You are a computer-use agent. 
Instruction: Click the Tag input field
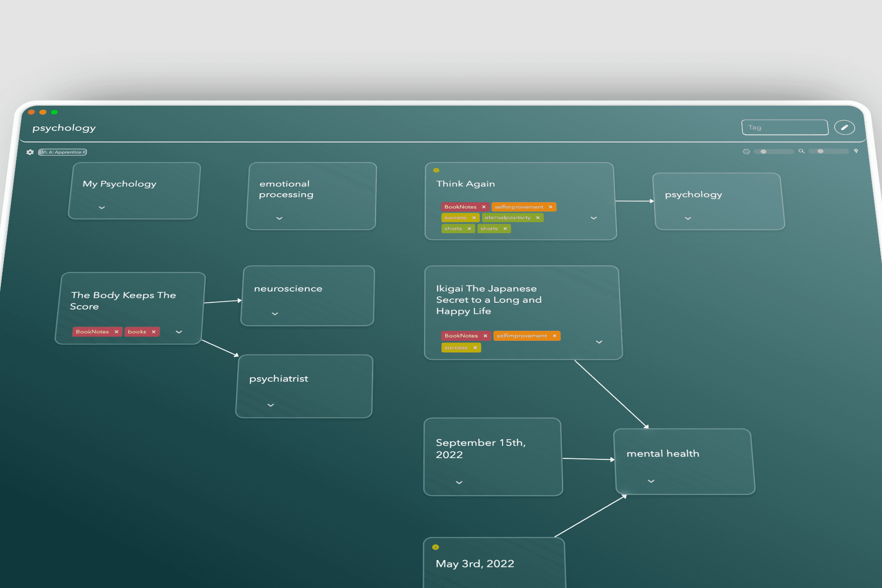(x=784, y=127)
